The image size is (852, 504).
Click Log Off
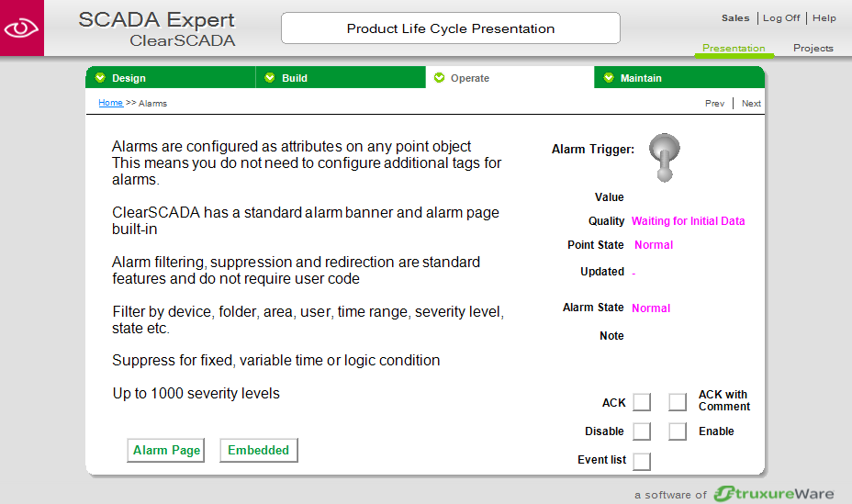click(x=780, y=18)
